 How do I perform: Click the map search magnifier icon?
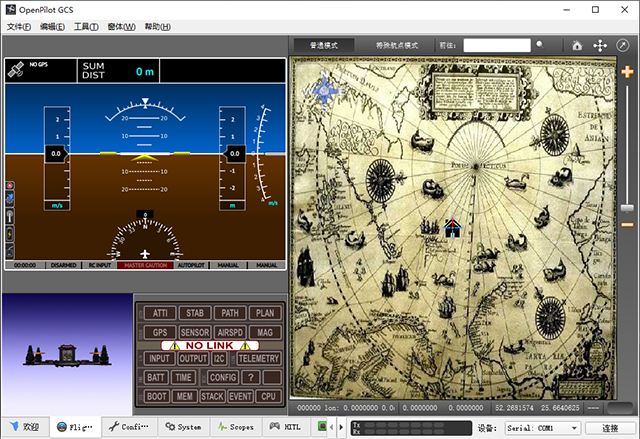pos(540,44)
